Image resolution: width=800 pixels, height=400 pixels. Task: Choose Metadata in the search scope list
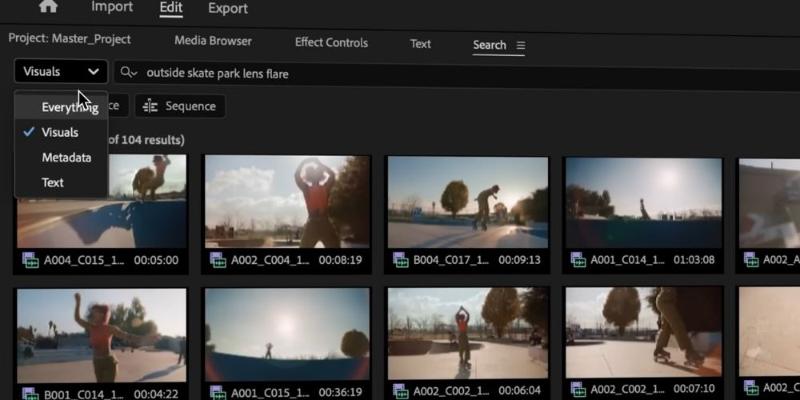point(66,157)
